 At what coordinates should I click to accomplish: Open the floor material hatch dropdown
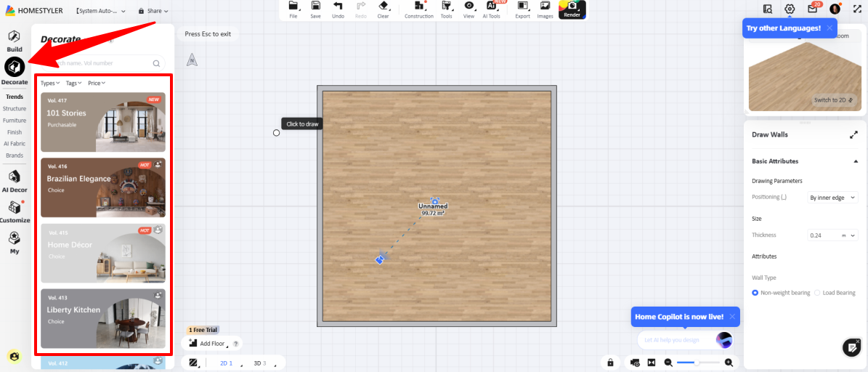(x=194, y=363)
